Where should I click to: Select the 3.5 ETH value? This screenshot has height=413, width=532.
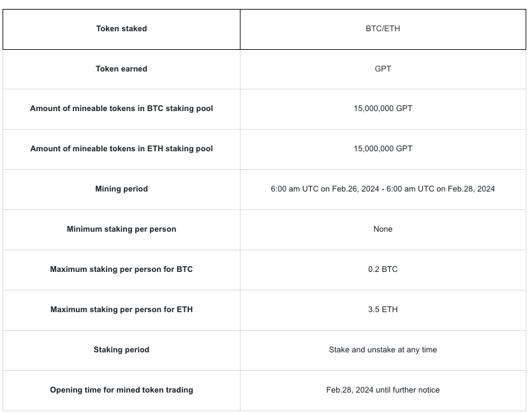pyautogui.click(x=383, y=310)
